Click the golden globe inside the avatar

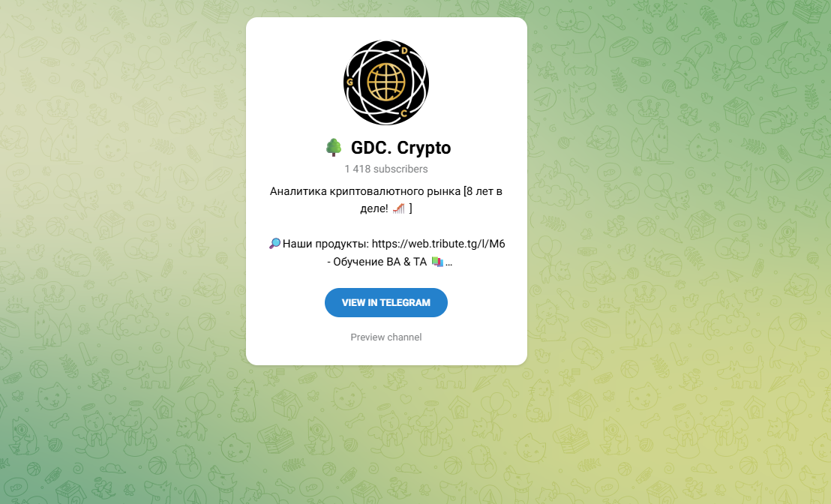coord(386,82)
